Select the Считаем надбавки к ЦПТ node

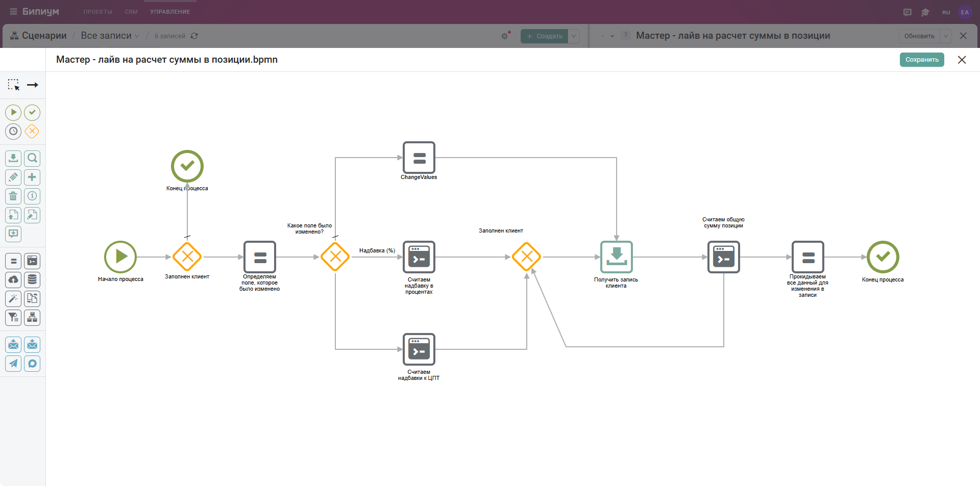[419, 349]
